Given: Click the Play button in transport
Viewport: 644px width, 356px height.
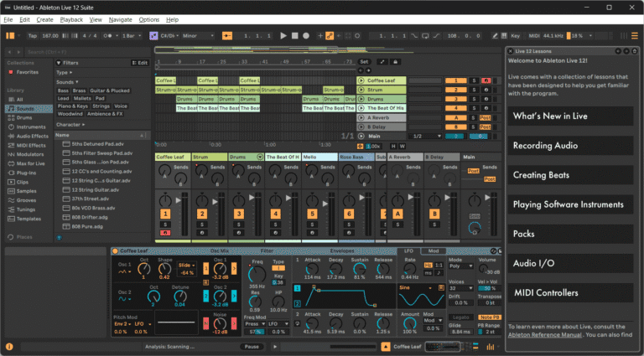Looking at the screenshot, I should [283, 36].
